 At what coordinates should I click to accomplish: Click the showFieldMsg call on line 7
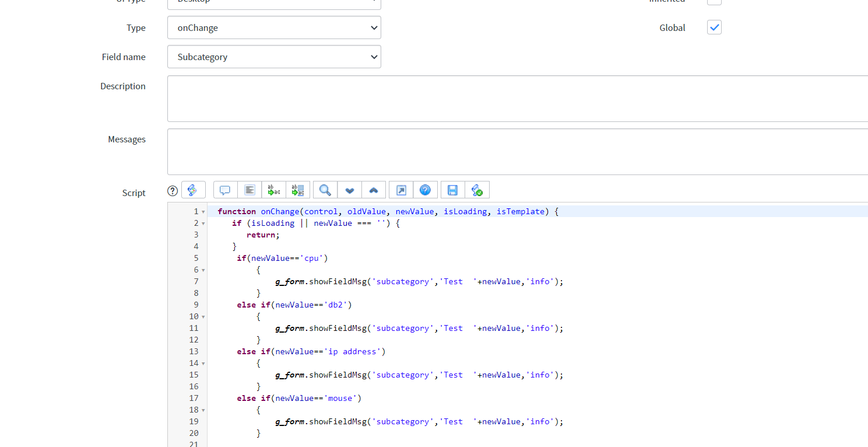[420, 281]
